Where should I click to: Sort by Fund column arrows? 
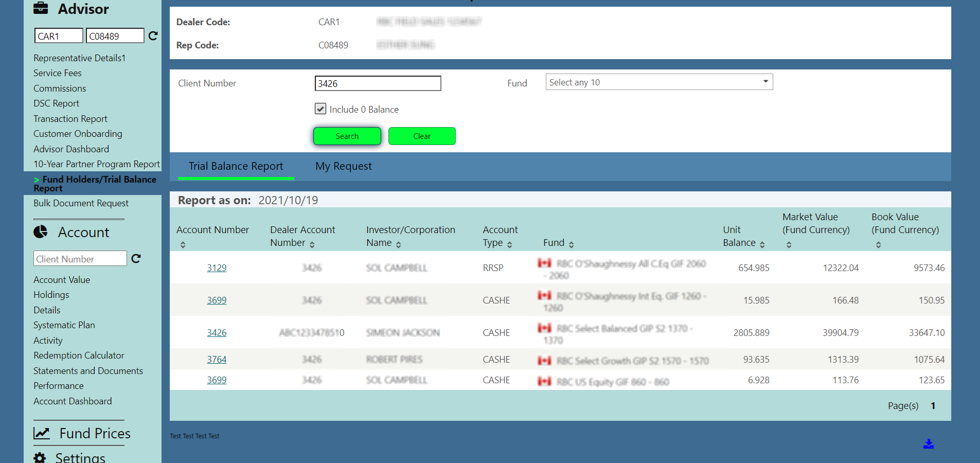click(571, 245)
